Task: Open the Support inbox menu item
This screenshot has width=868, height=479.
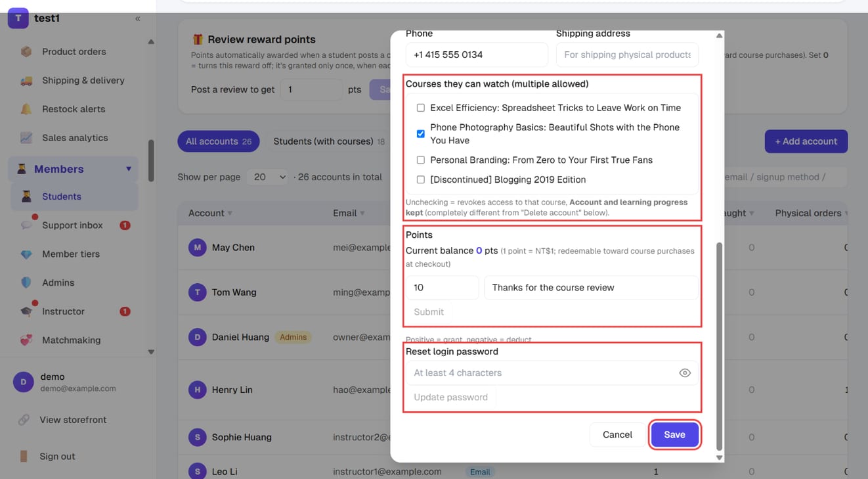Action: point(74,225)
